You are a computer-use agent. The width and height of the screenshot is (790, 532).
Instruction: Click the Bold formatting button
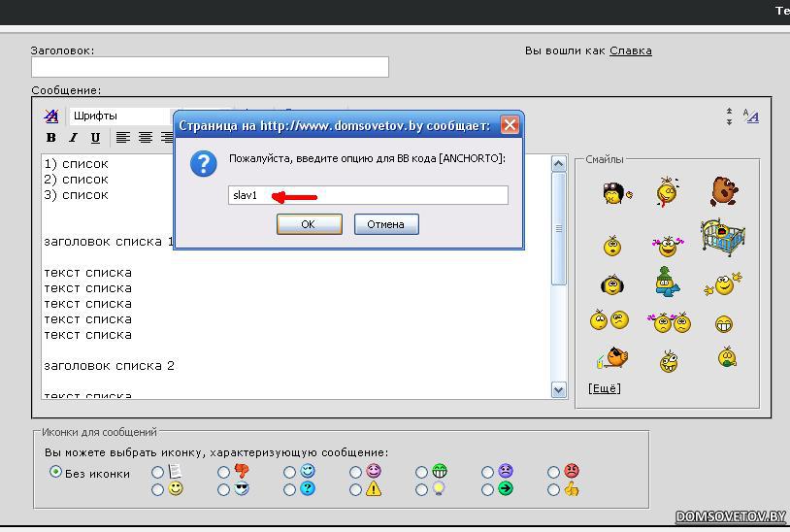[x=51, y=138]
